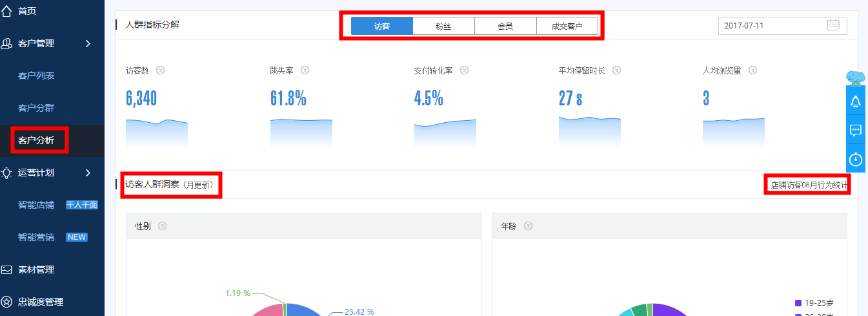Click the 千人千面 badge
The width and height of the screenshot is (868, 316).
tap(82, 205)
